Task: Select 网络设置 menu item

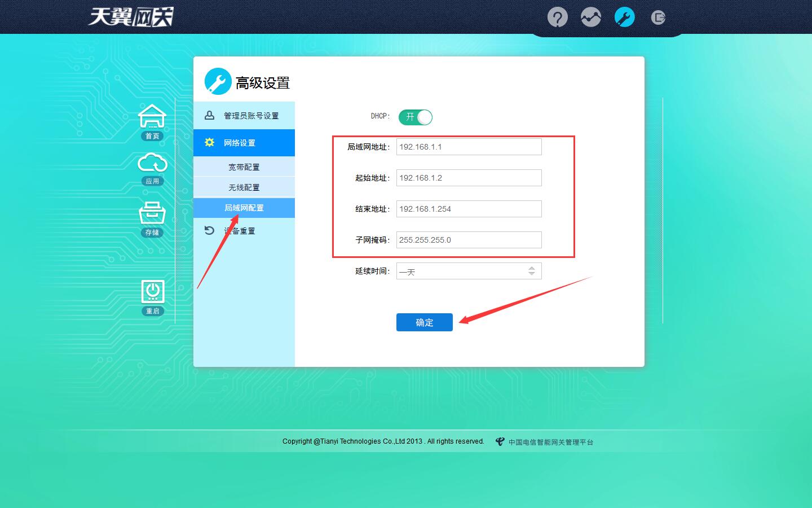Action: pos(244,143)
